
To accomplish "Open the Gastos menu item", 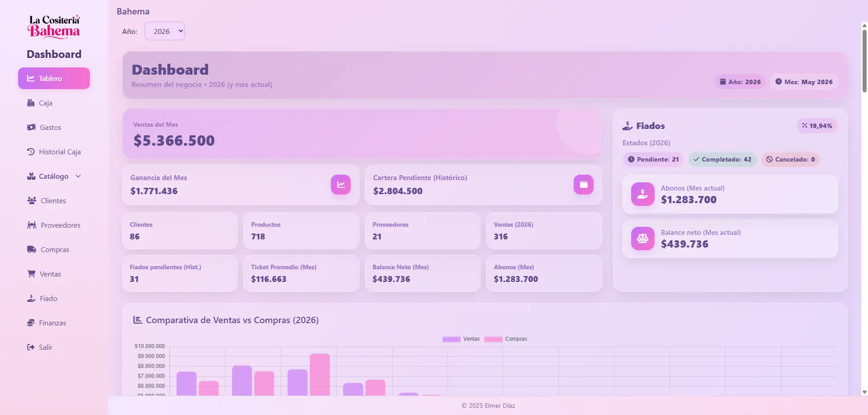I will coord(54,127).
